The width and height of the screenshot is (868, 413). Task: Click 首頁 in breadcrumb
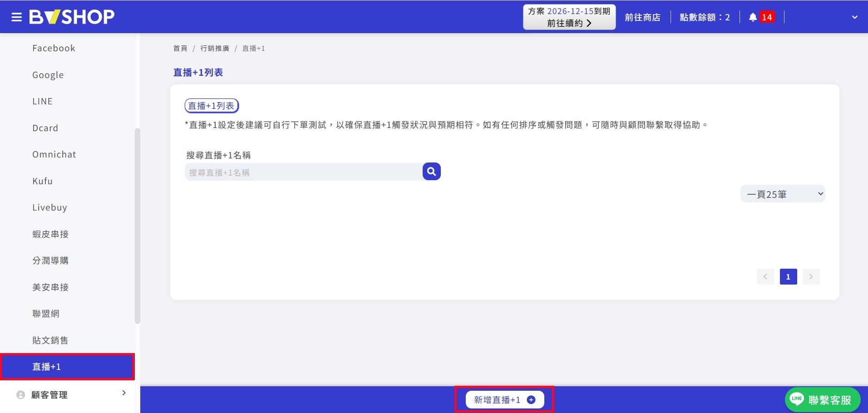(x=180, y=48)
